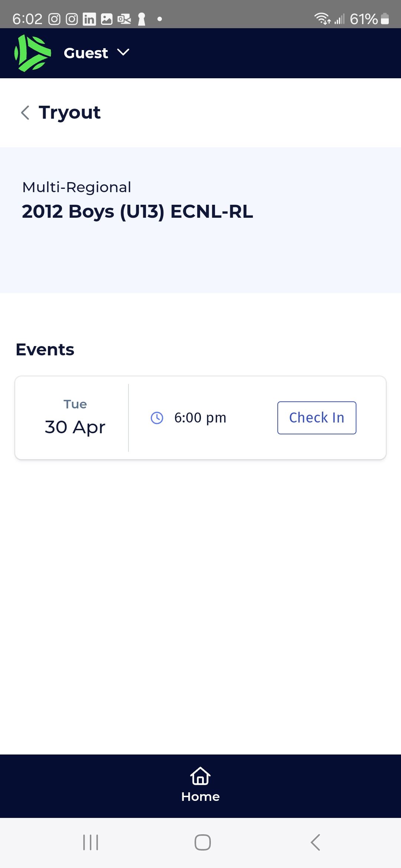Tap the Home house icon
Screen dimensions: 401x868
200,776
